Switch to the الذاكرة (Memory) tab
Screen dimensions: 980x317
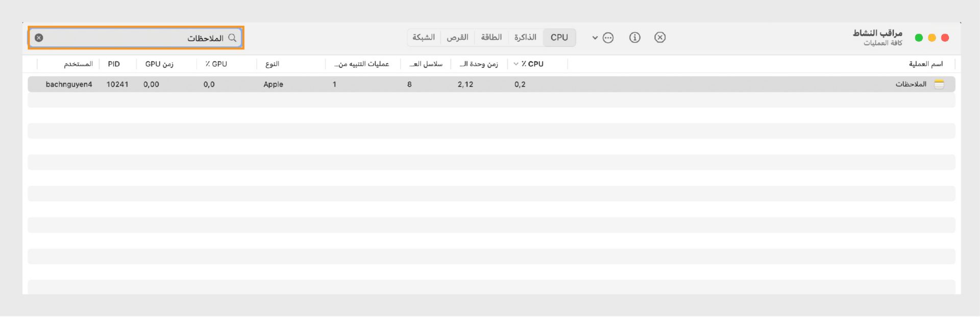point(525,38)
